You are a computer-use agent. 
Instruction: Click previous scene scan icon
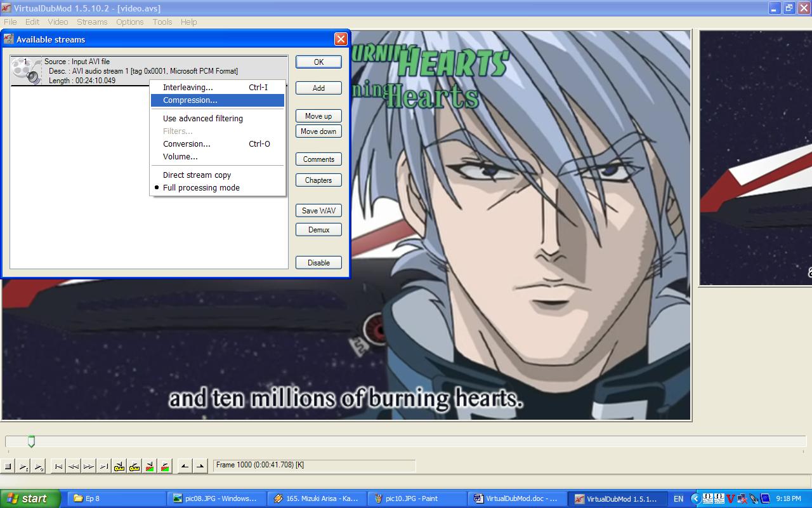point(150,467)
